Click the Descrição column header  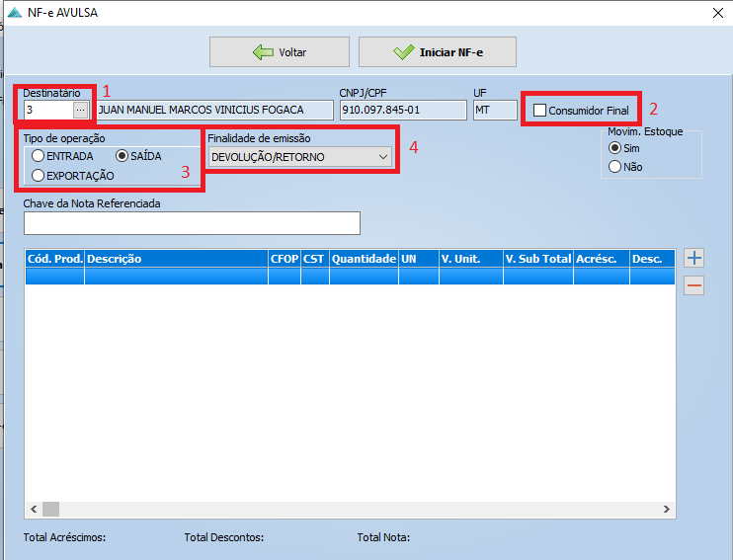(x=176, y=259)
